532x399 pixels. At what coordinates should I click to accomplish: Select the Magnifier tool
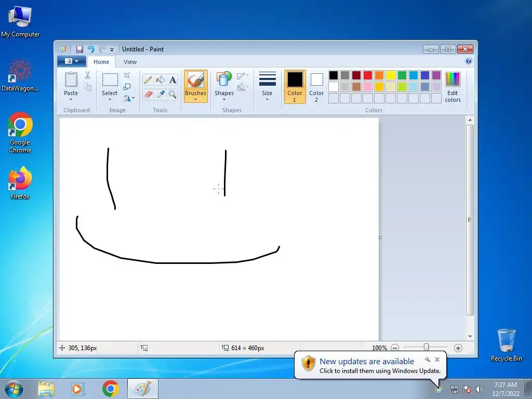[x=172, y=94]
